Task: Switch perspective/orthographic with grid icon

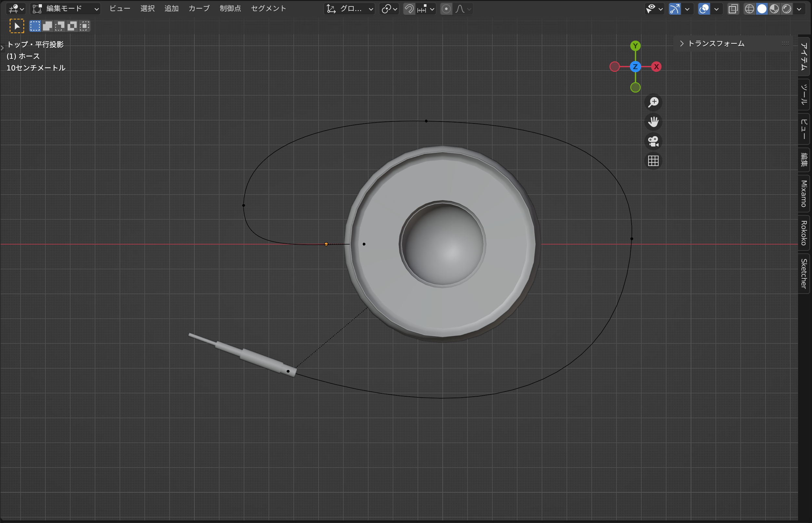Action: [653, 160]
